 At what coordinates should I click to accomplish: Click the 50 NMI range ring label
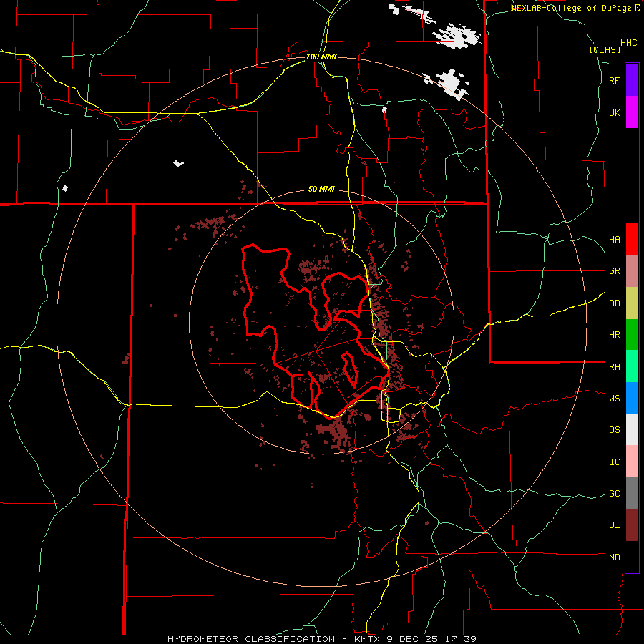(x=321, y=189)
